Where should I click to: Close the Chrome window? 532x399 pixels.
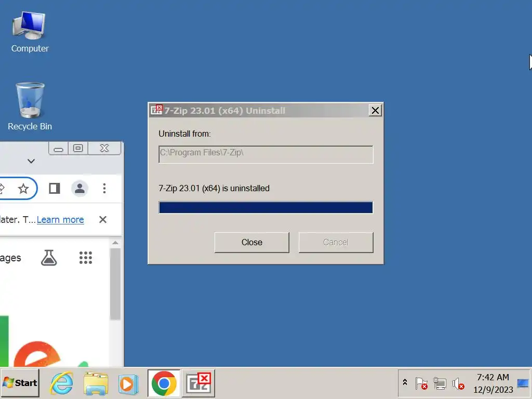104,148
